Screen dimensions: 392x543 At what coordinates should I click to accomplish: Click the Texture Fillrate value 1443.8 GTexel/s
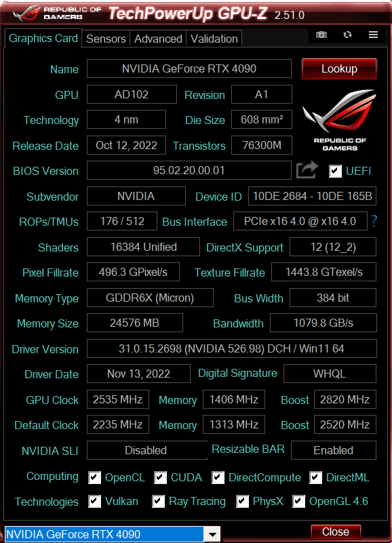point(324,272)
